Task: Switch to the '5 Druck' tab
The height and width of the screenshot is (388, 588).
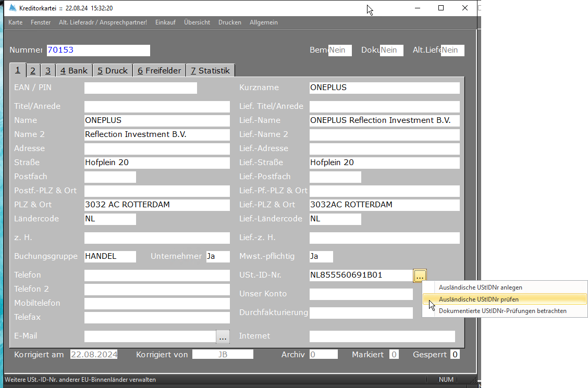Action: click(112, 71)
